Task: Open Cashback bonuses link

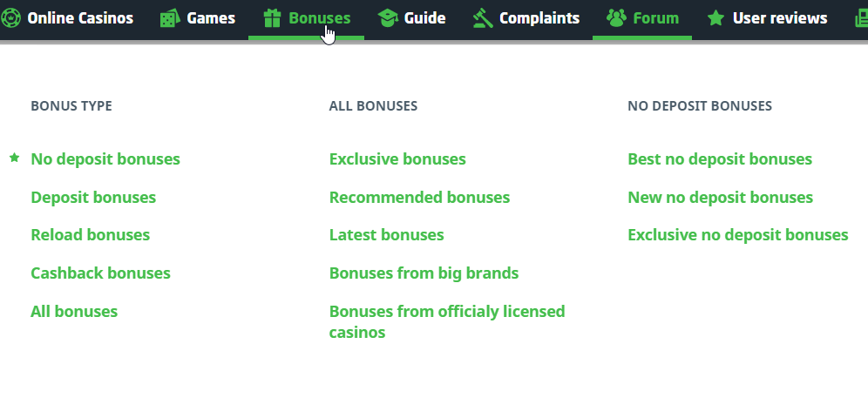Action: pyautogui.click(x=100, y=273)
